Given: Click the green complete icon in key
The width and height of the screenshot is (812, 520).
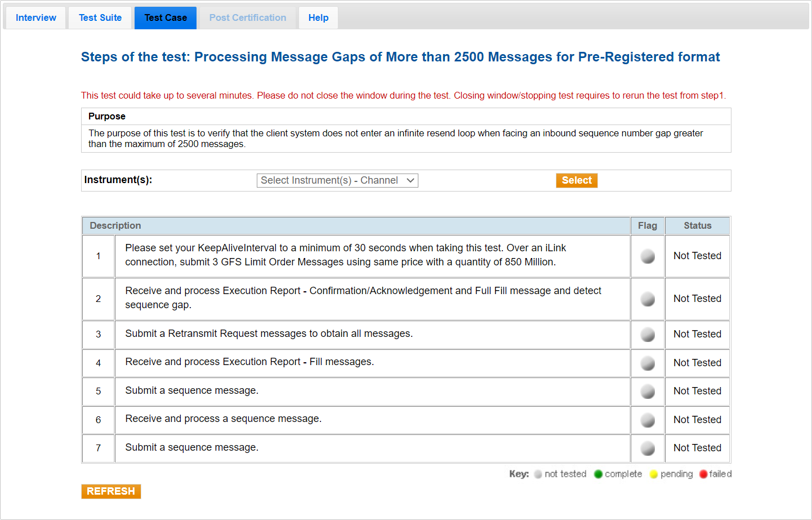Looking at the screenshot, I should [598, 474].
